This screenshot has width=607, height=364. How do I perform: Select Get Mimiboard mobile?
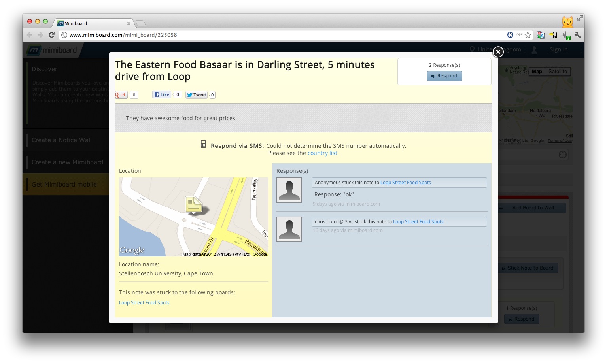click(x=64, y=185)
